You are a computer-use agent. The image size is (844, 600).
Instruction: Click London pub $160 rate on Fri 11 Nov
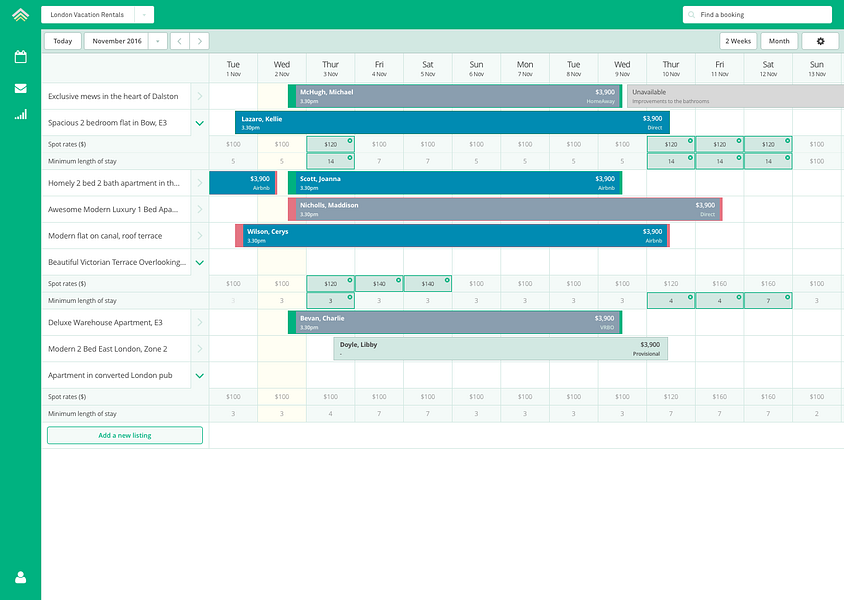click(x=720, y=397)
